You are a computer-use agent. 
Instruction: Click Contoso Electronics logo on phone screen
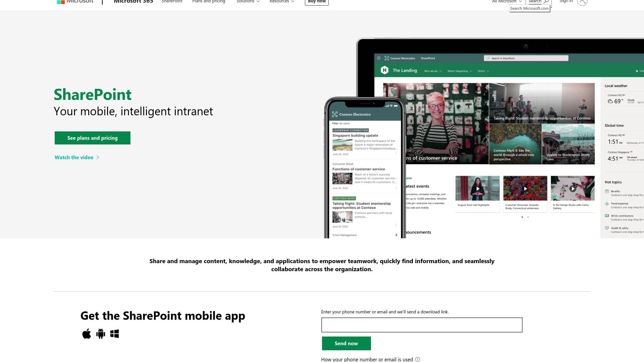[335, 114]
